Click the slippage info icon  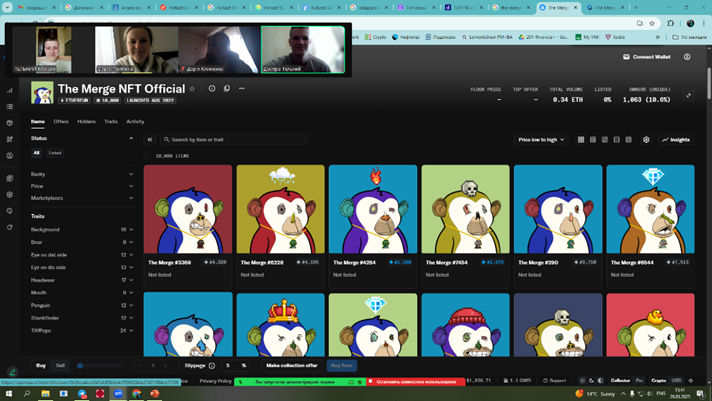pos(212,366)
